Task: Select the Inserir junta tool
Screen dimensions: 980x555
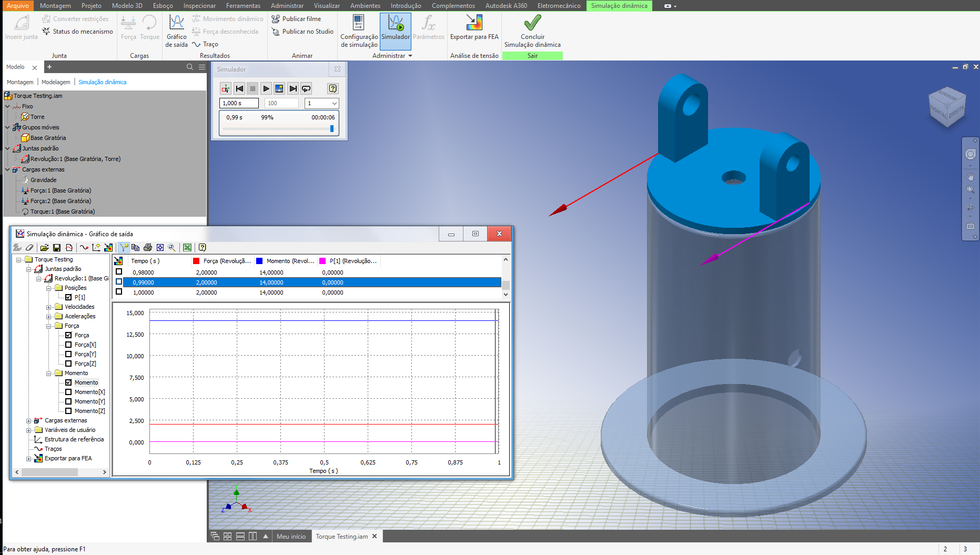Action: click(x=21, y=29)
